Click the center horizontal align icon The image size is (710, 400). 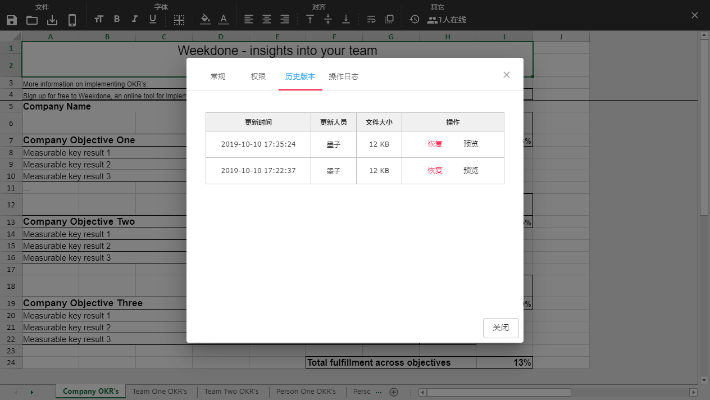pos(266,19)
